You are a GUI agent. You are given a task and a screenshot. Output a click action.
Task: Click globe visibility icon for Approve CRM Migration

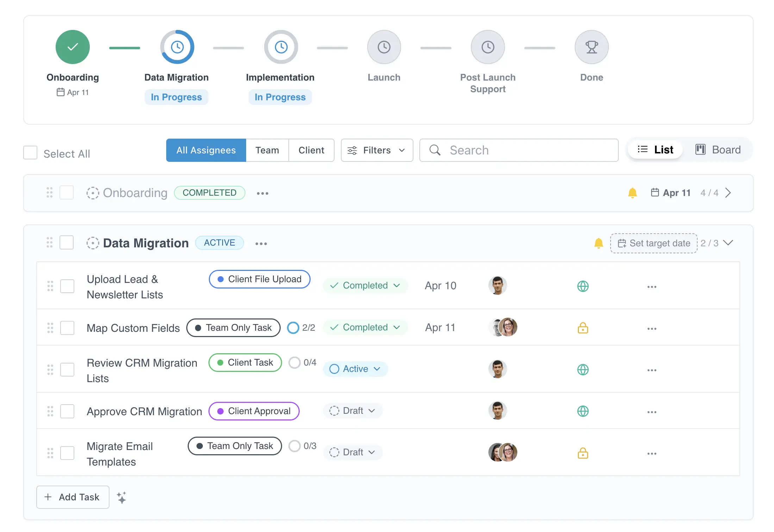(583, 411)
